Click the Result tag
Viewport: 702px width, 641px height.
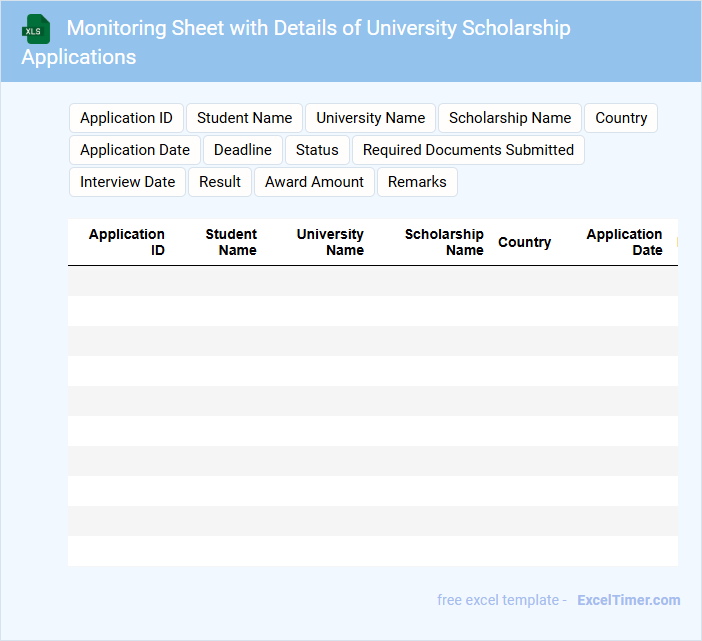pos(220,182)
